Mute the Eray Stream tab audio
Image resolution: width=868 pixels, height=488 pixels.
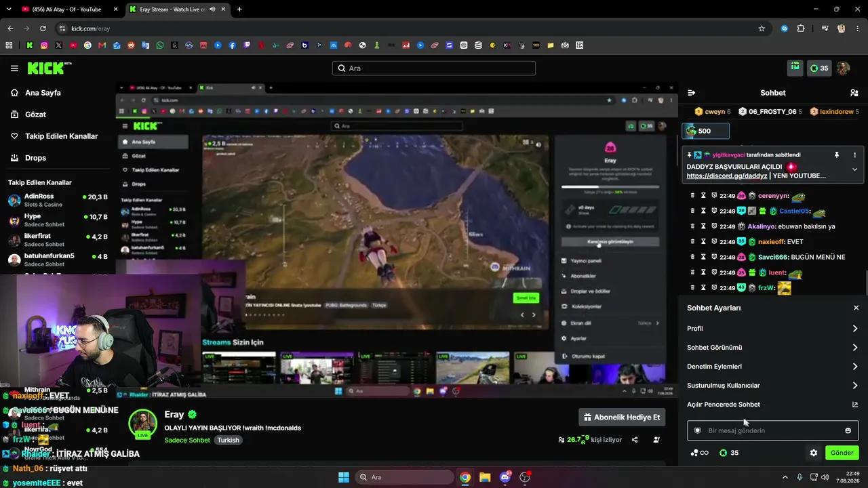(212, 9)
